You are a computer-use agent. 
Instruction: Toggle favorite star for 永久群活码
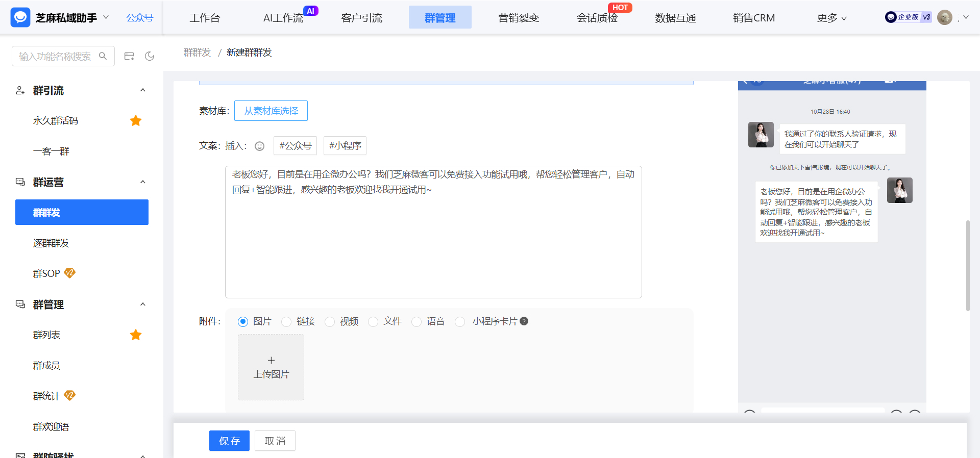point(136,121)
